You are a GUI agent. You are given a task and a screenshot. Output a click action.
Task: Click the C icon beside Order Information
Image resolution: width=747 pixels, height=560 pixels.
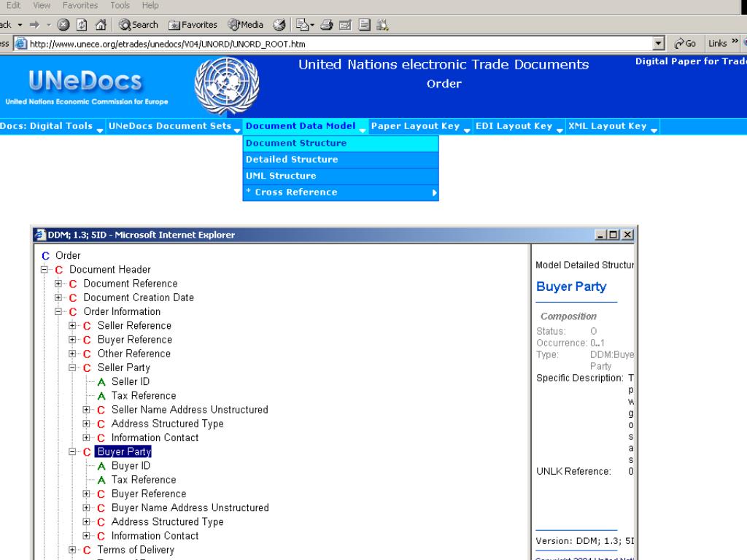[73, 312]
